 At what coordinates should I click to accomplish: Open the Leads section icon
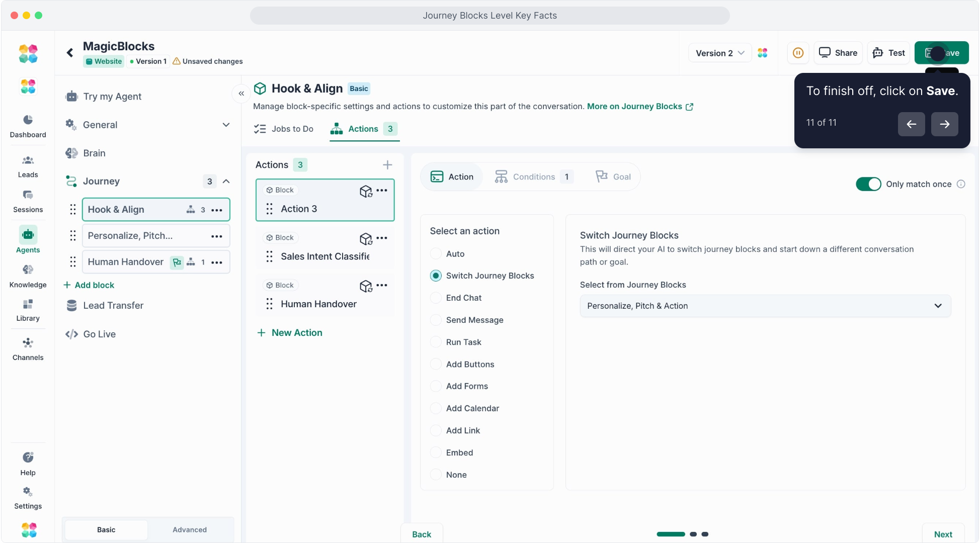coord(28,160)
